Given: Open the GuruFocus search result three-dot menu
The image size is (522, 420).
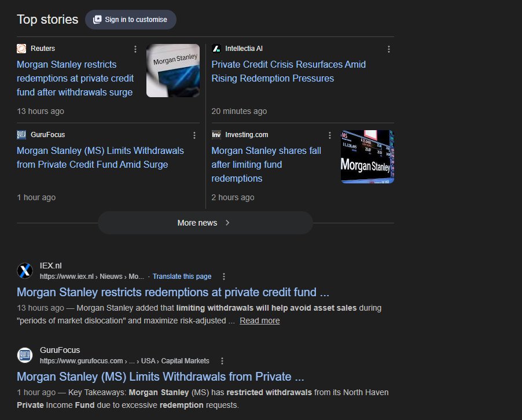Looking at the screenshot, I should coord(222,361).
